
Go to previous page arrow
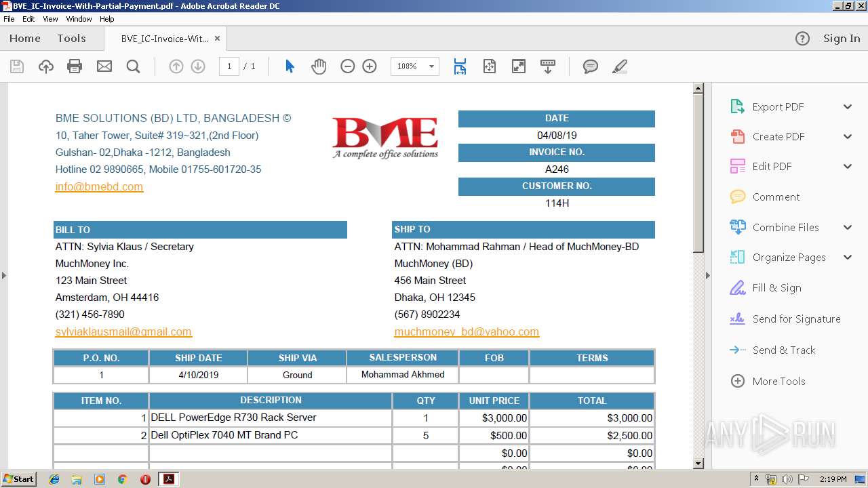[x=176, y=66]
